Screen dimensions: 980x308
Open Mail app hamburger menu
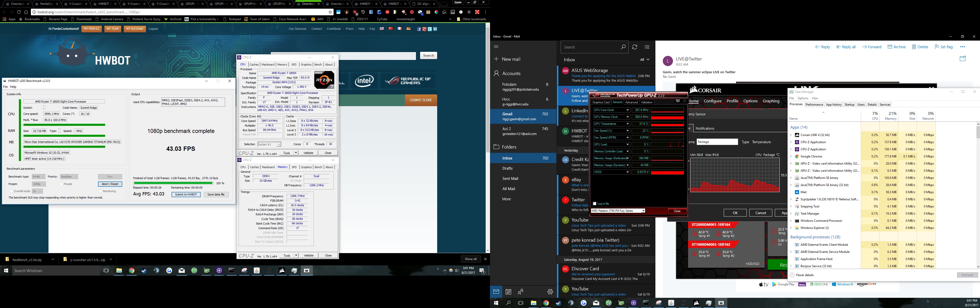pos(496,47)
